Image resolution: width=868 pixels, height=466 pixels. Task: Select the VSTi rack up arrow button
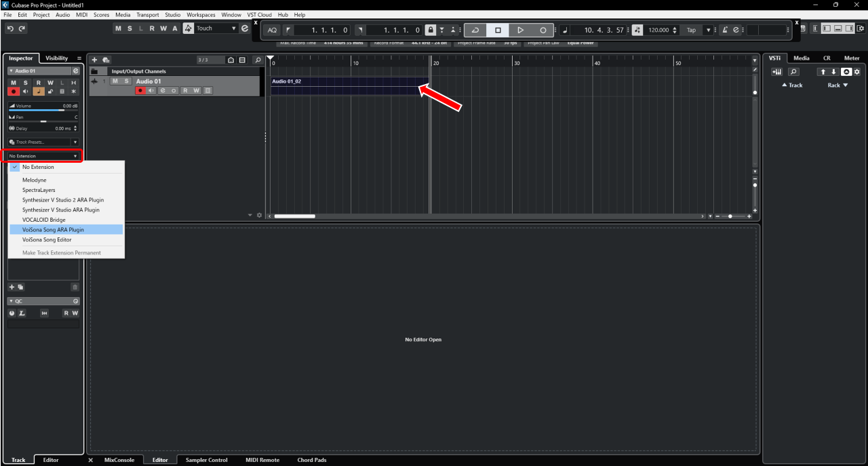coord(823,72)
